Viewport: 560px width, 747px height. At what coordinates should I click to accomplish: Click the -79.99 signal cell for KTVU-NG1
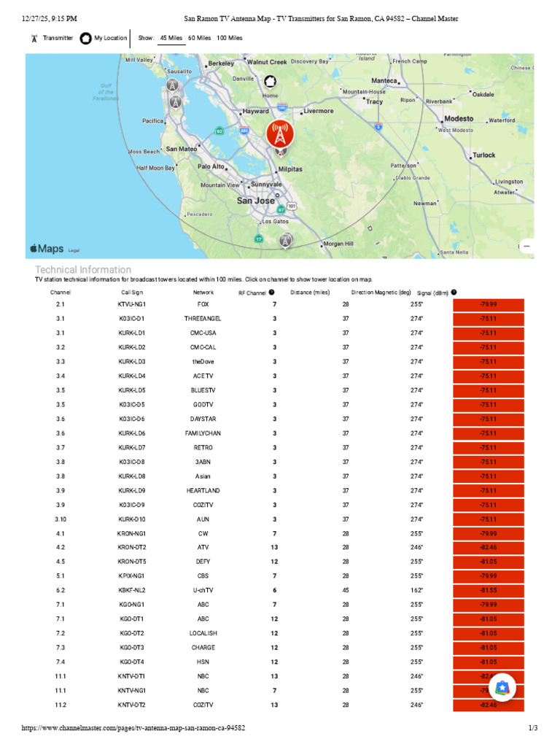(489, 304)
